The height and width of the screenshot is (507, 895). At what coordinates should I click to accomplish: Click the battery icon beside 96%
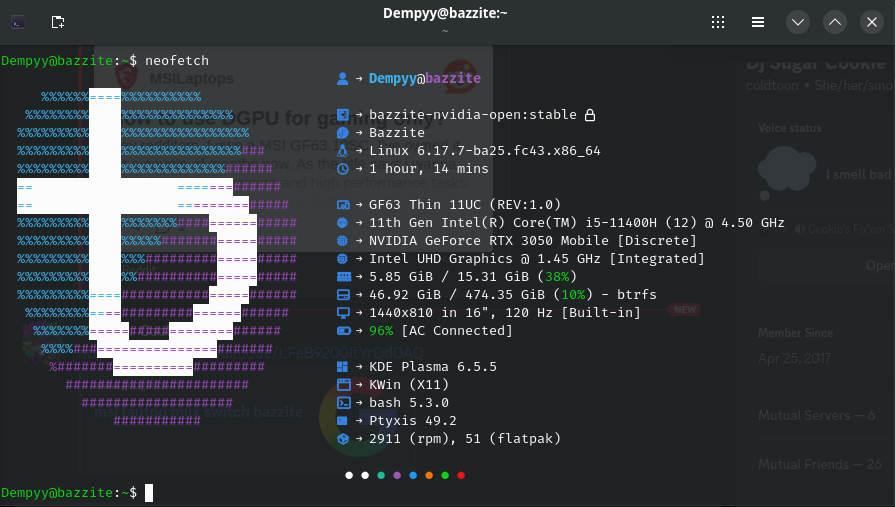pos(344,331)
